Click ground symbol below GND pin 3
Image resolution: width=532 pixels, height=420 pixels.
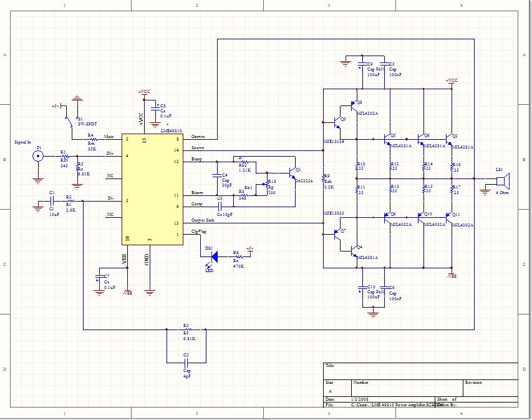150,292
